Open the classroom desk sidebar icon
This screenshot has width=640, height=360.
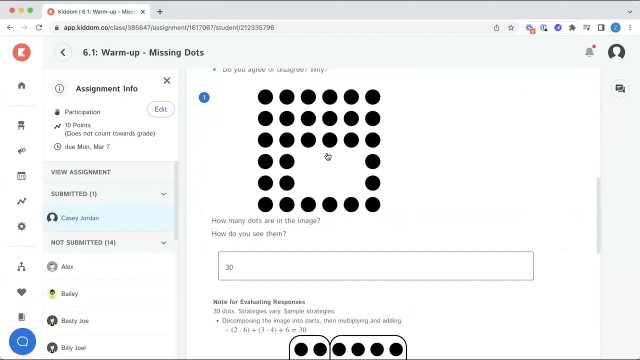tap(21, 125)
